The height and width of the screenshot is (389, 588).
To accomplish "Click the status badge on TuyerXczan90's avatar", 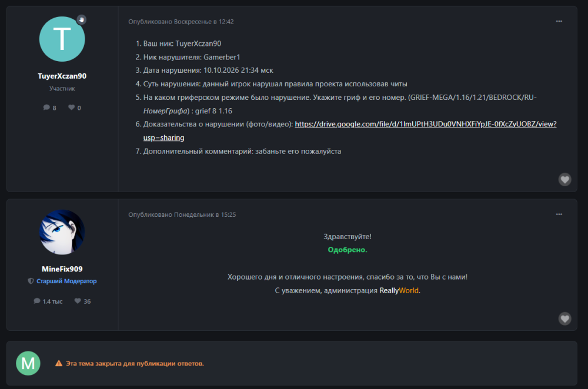I will (x=81, y=19).
